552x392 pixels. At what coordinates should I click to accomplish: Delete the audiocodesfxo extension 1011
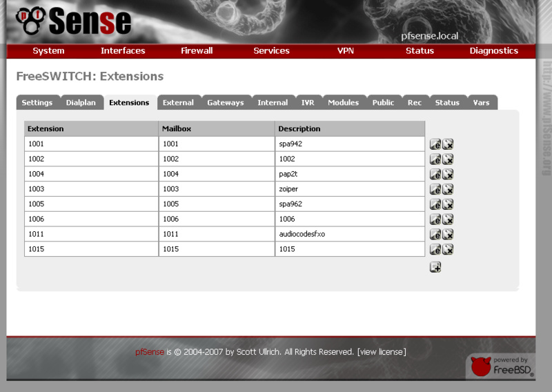pyautogui.click(x=448, y=235)
